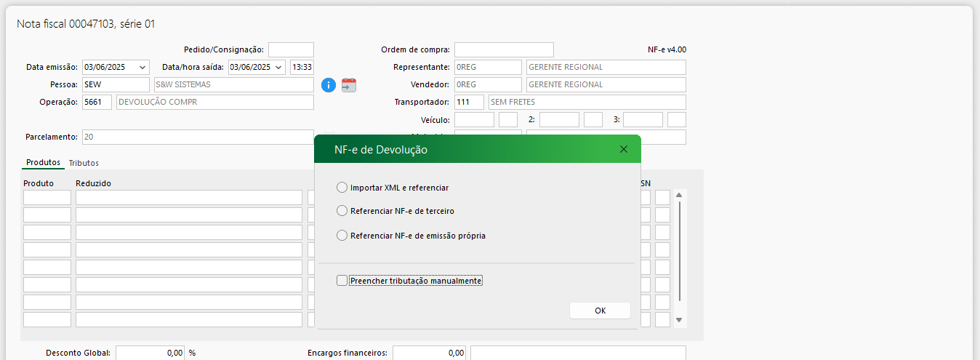Confirm the dialog with OK button
Viewport: 980px width, 360px height.
(600, 311)
